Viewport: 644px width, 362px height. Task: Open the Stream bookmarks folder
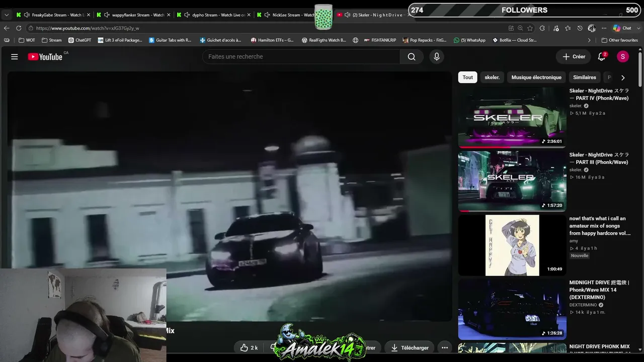point(52,40)
